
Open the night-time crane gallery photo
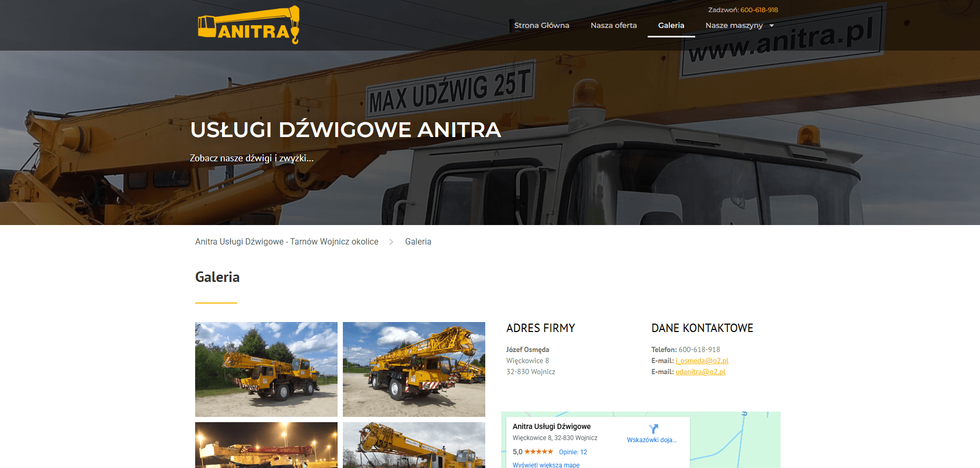266,445
